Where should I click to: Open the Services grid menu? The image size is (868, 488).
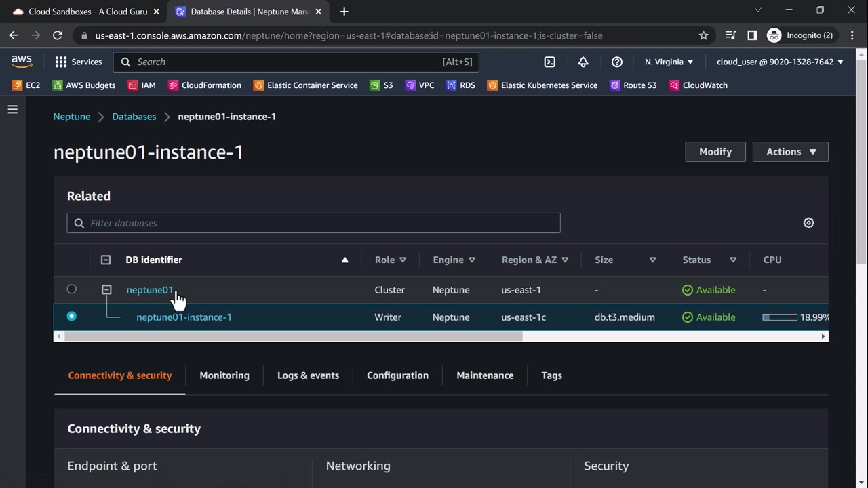[x=78, y=62]
